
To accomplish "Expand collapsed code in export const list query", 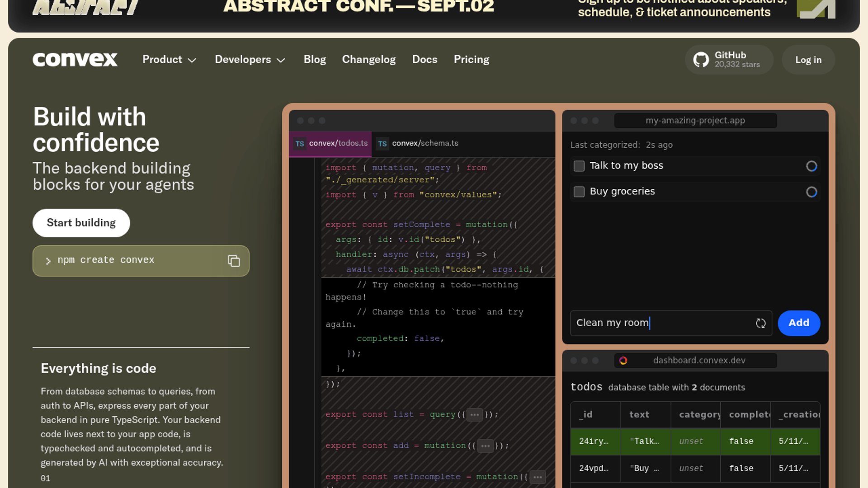I will point(474,414).
